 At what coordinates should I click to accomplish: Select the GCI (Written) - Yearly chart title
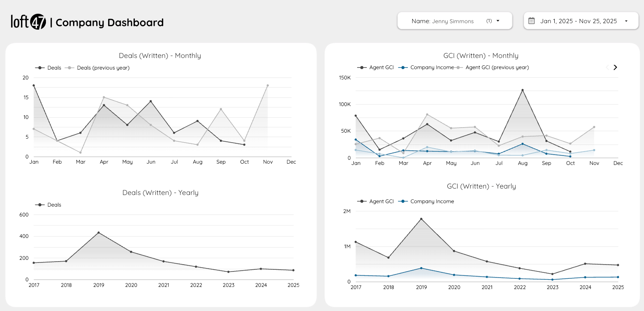tap(481, 186)
